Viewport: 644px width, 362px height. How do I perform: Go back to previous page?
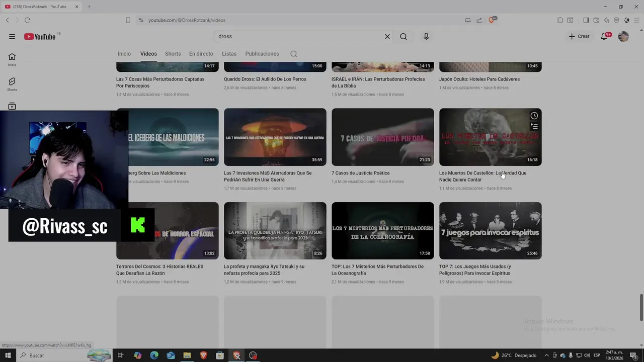click(7, 20)
